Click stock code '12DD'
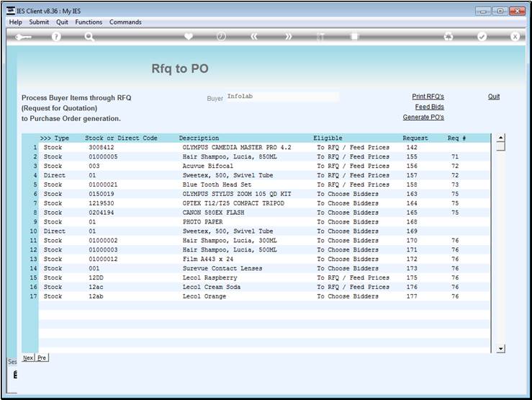532x400 pixels. (96, 277)
